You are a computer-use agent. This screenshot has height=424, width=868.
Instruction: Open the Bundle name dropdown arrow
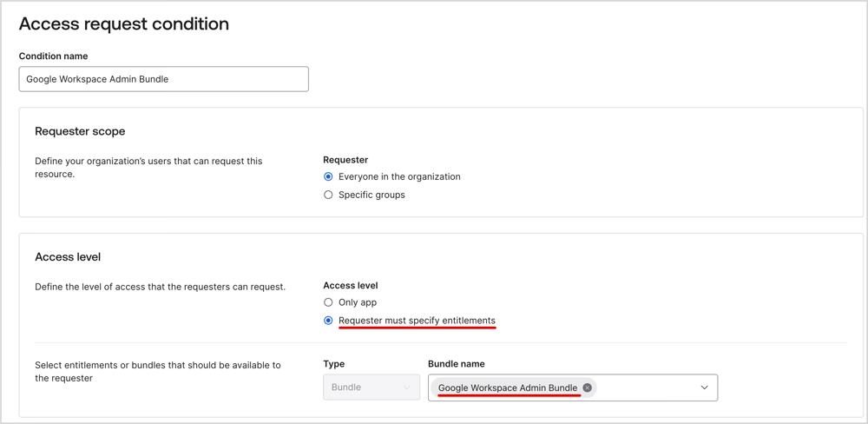click(704, 388)
